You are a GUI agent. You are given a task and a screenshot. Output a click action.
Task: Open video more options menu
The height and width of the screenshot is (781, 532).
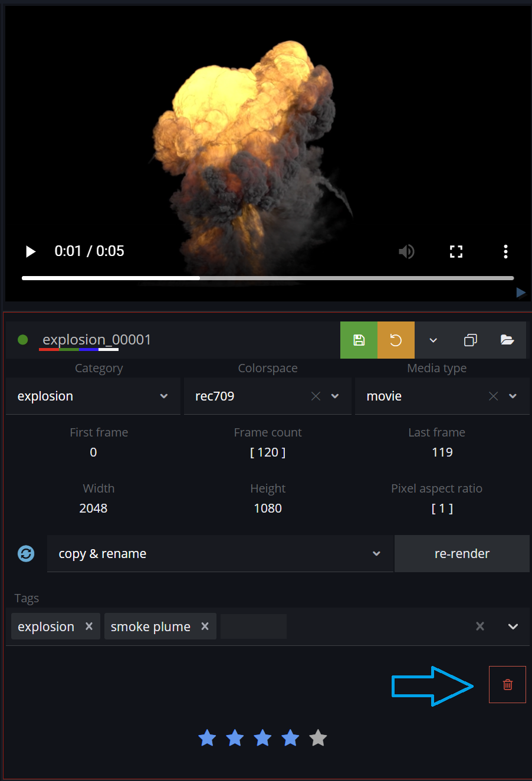(x=505, y=251)
